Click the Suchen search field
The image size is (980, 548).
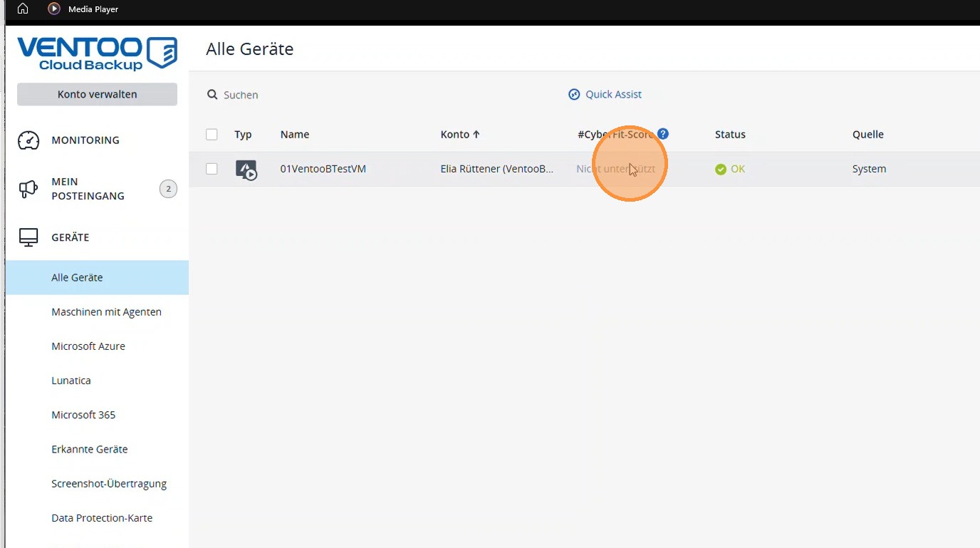pos(241,95)
